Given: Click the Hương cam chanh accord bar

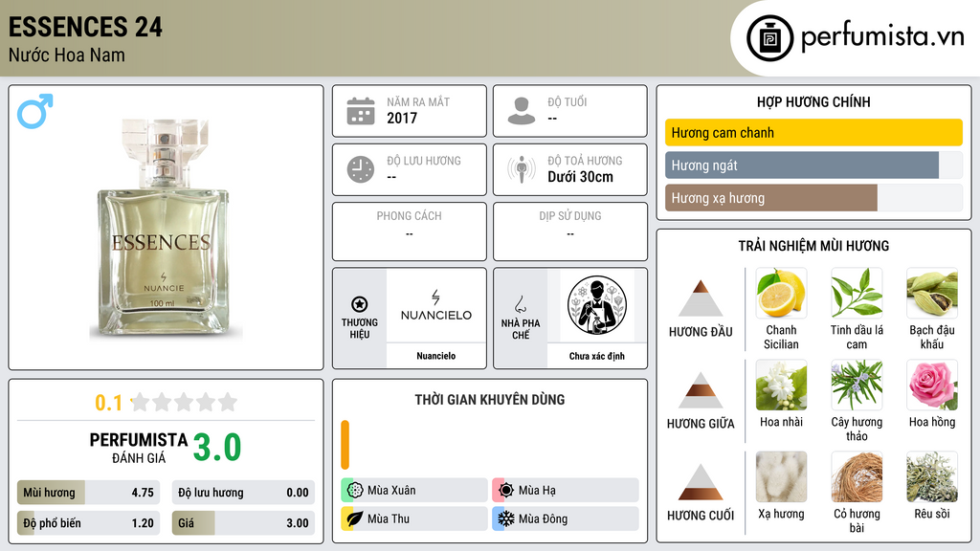Looking at the screenshot, I should pyautogui.click(x=813, y=132).
